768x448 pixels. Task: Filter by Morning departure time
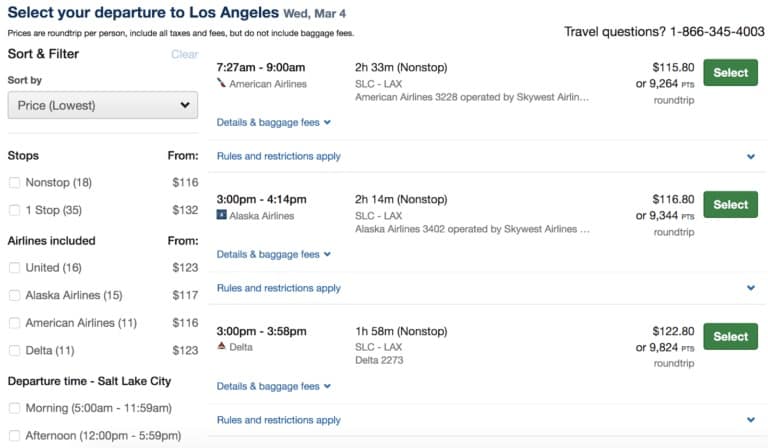point(15,408)
